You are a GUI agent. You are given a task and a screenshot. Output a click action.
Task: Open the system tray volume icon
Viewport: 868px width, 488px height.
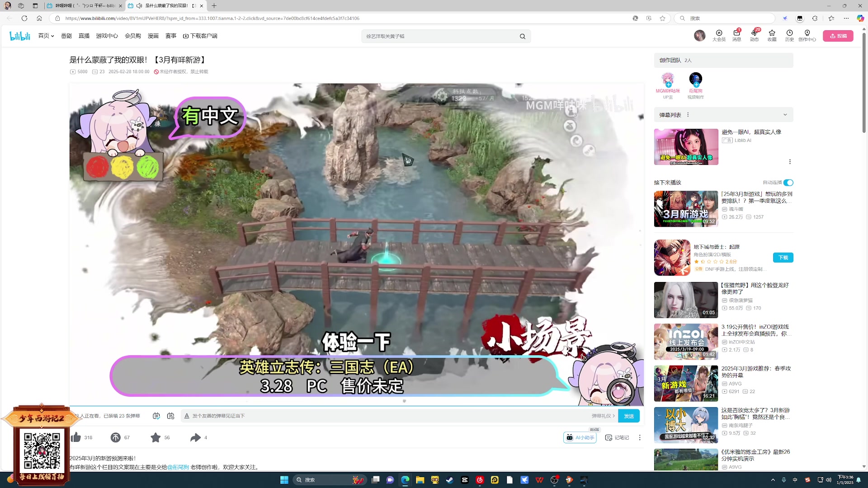pos(829,480)
